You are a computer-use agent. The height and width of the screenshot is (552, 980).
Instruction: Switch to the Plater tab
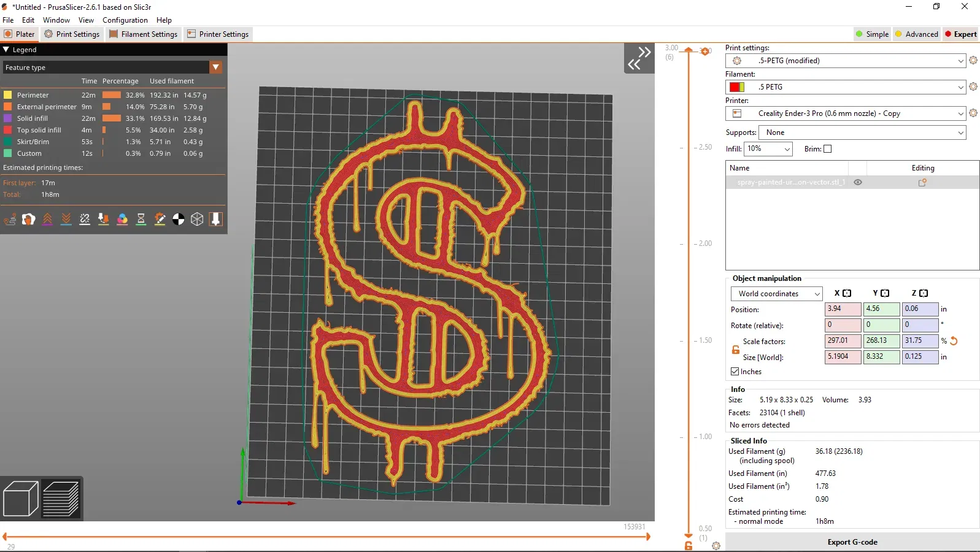20,34
